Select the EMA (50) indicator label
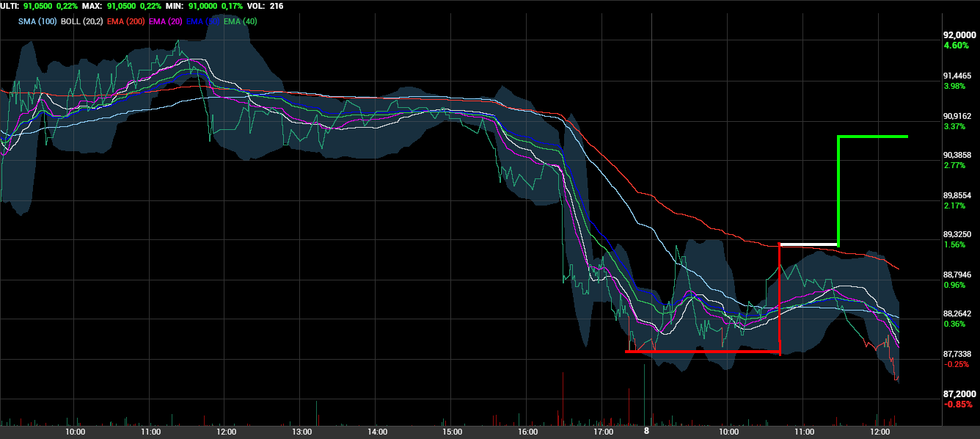This screenshot has width=980, height=439. (203, 21)
